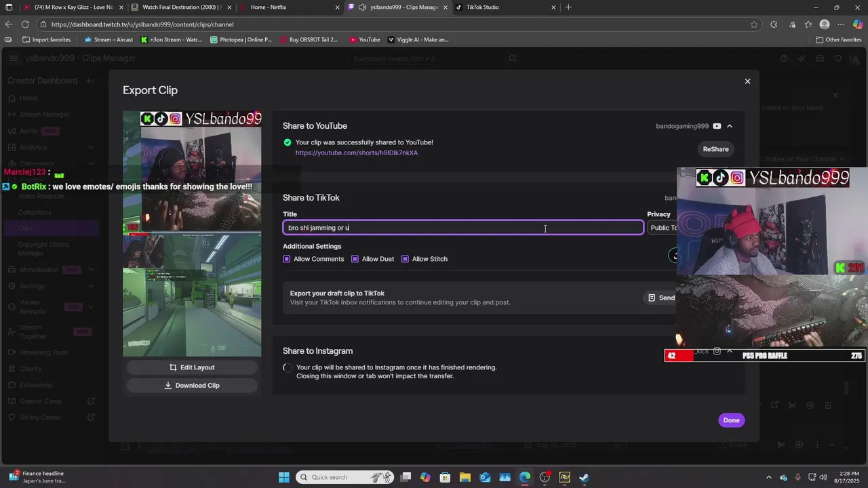Open the browser media control icon

tap(792, 24)
